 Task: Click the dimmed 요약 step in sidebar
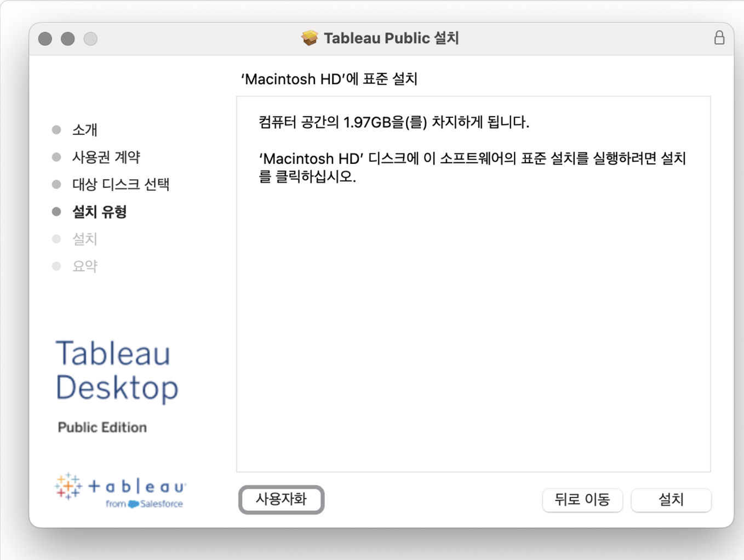tap(85, 266)
